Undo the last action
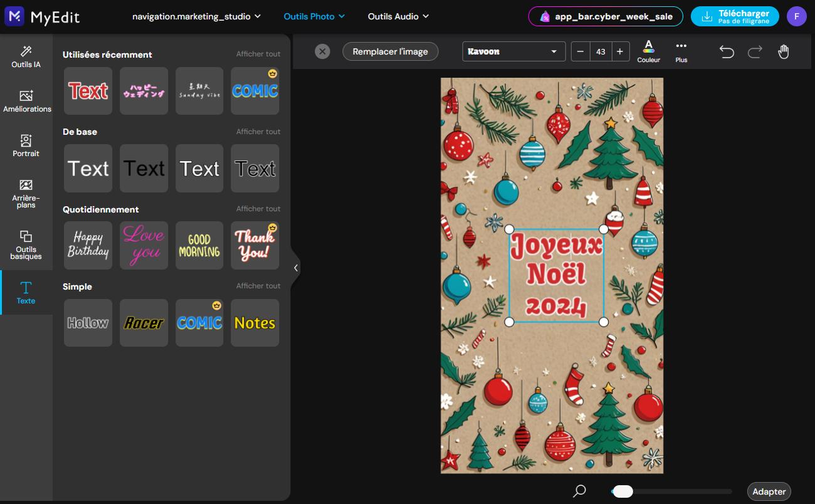The height and width of the screenshot is (504, 815). [x=727, y=51]
